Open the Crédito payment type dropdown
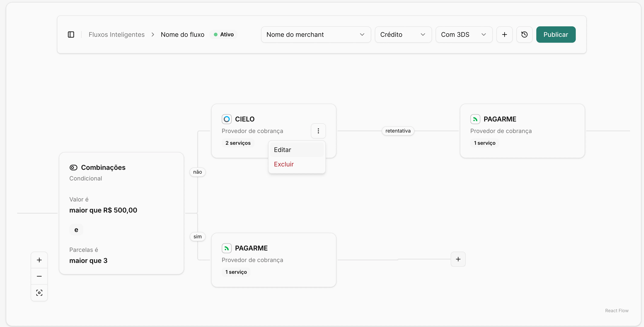Screen dimensions: 644x327 pyautogui.click(x=403, y=35)
